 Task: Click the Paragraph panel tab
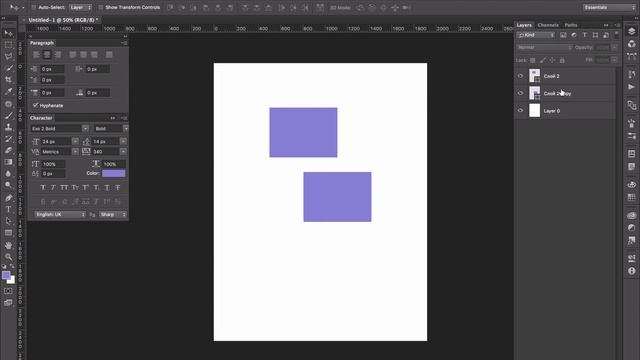tap(42, 43)
